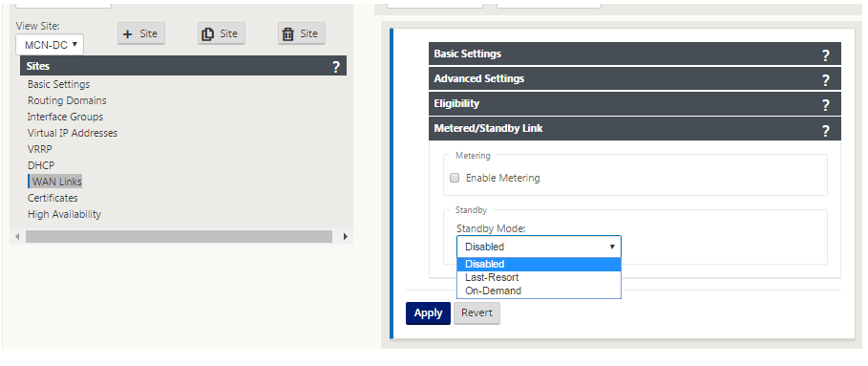The height and width of the screenshot is (366, 868).
Task: Expand the Eligibility header
Action: (635, 103)
